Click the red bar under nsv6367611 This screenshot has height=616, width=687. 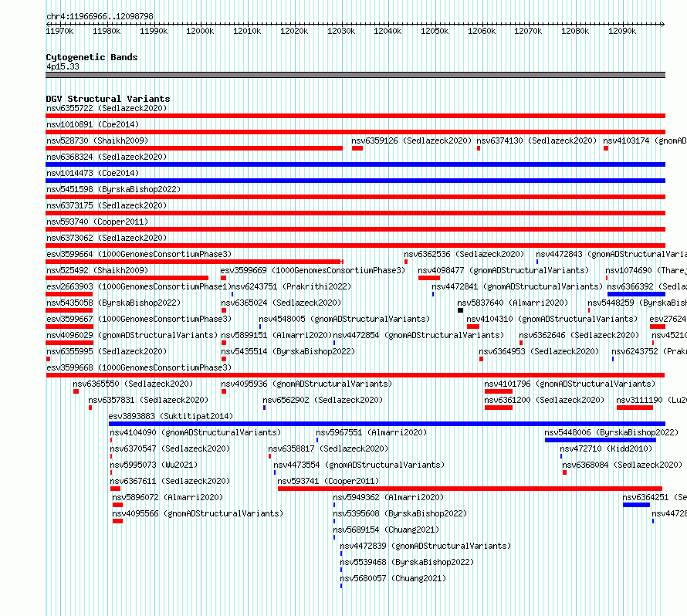115,489
